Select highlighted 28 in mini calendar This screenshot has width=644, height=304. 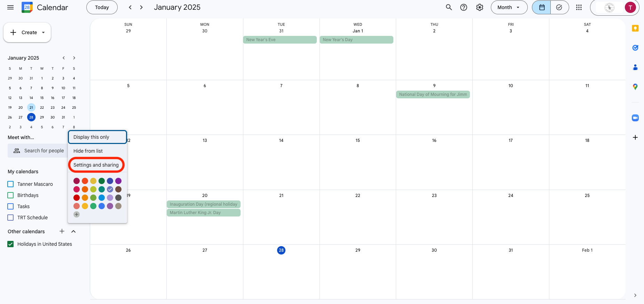[31, 117]
